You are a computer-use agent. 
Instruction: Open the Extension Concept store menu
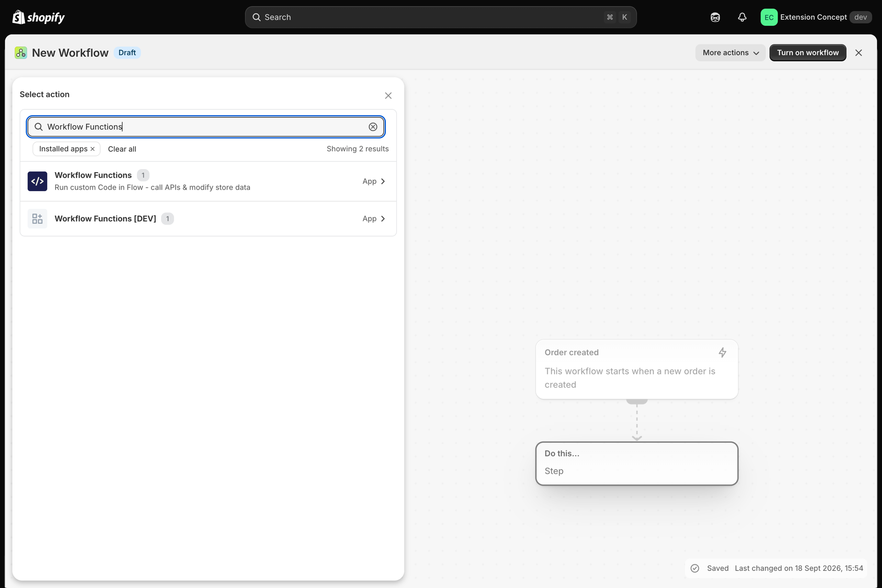tap(816, 17)
